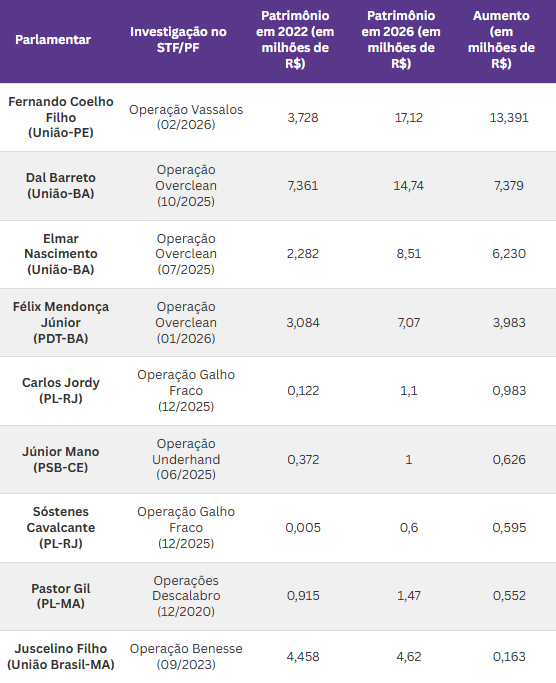
Task: Click the Investigação no STF/PF header
Action: 178,40
